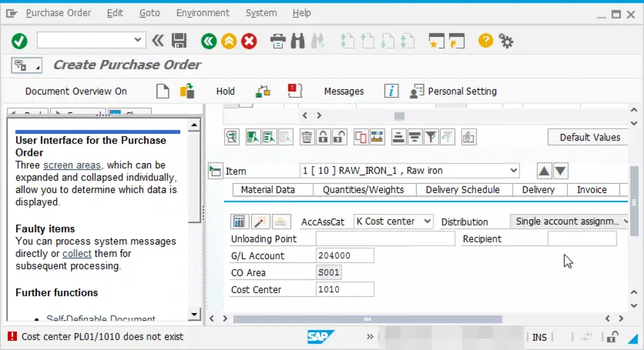The image size is (644, 350).
Task: Open the AccAssCat dropdown
Action: click(427, 221)
